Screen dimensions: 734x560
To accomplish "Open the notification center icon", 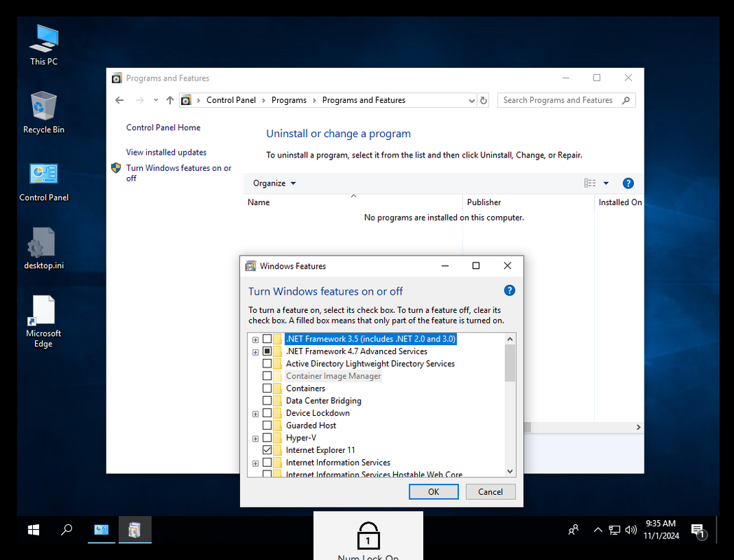I will click(698, 531).
